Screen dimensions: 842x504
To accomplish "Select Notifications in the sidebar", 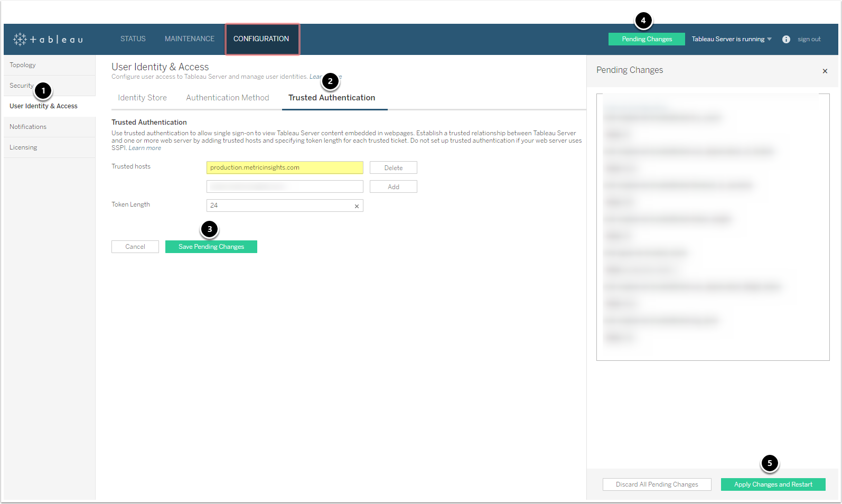I will click(50, 127).
